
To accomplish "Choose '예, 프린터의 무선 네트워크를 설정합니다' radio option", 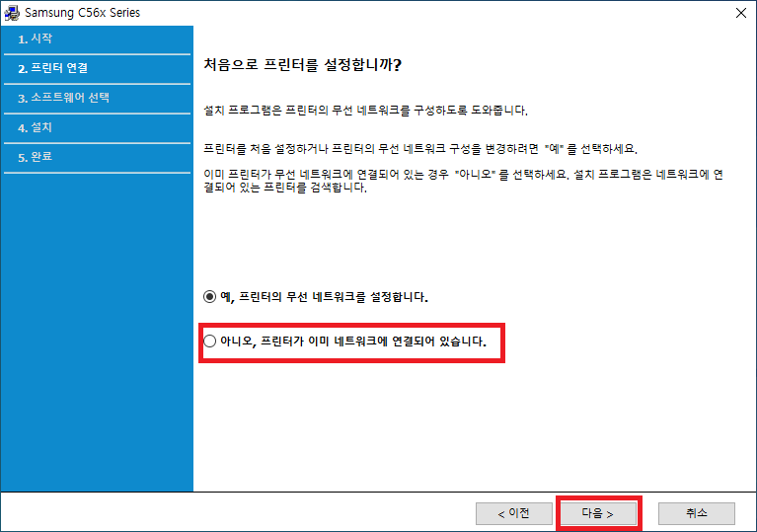I will tap(208, 296).
